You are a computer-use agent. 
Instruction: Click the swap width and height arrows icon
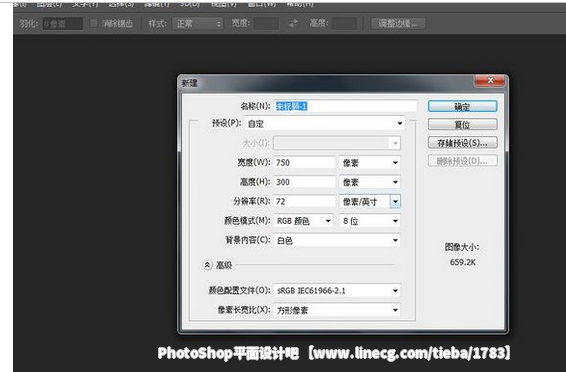point(293,23)
